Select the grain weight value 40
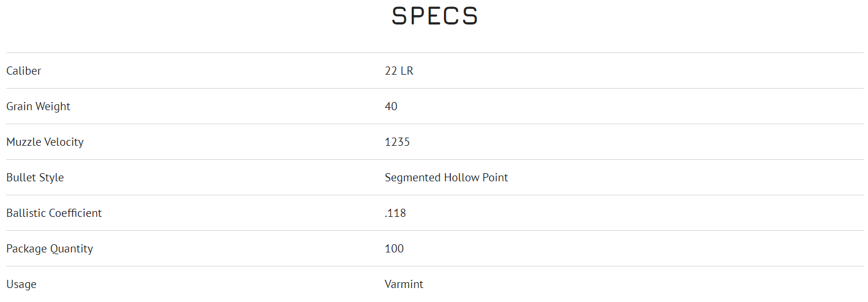868x302 pixels. coord(391,107)
